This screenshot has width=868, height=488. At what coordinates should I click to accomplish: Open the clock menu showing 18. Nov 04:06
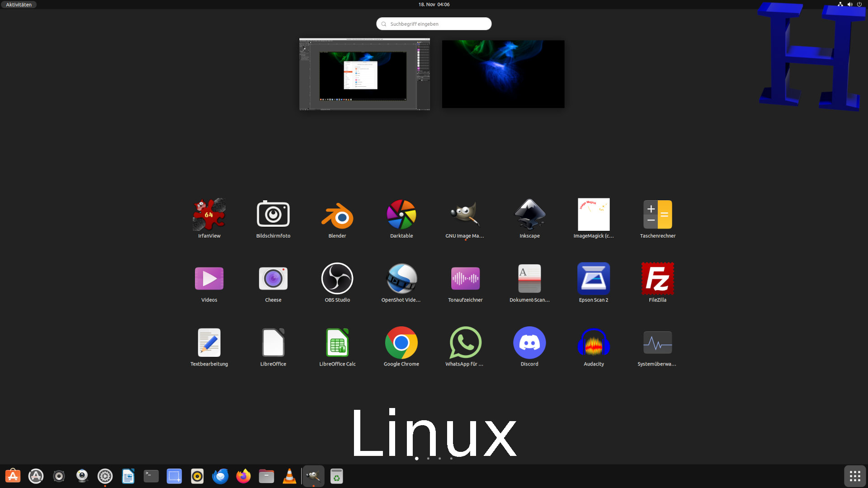click(434, 5)
